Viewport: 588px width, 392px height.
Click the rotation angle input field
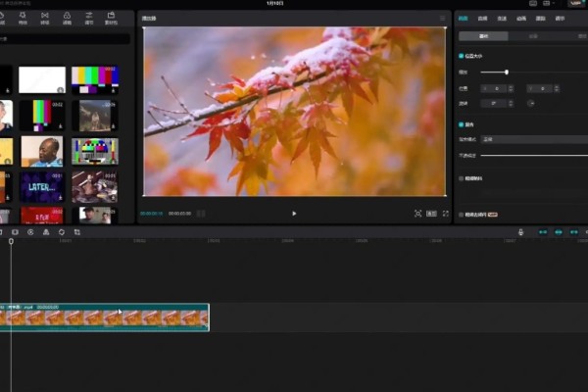pyautogui.click(x=495, y=103)
